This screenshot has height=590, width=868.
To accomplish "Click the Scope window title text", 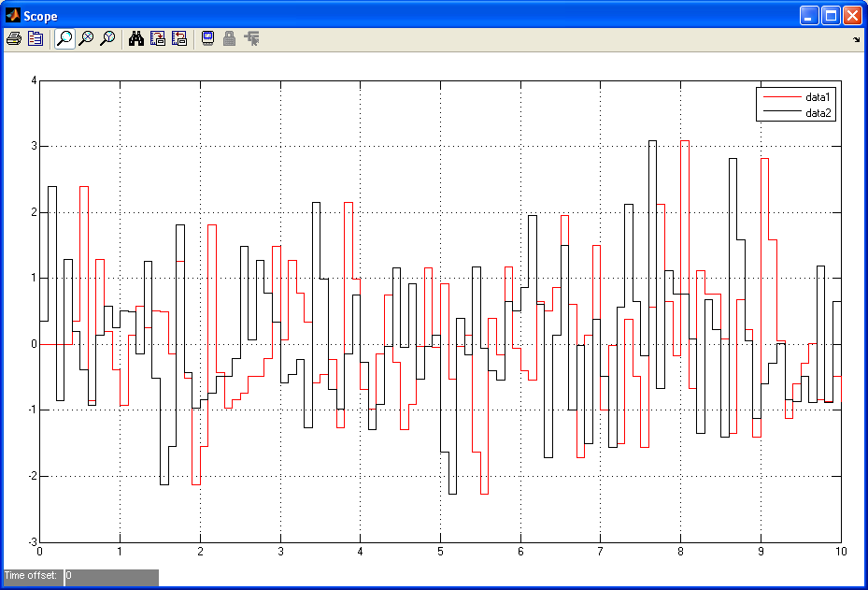I will [x=40, y=17].
